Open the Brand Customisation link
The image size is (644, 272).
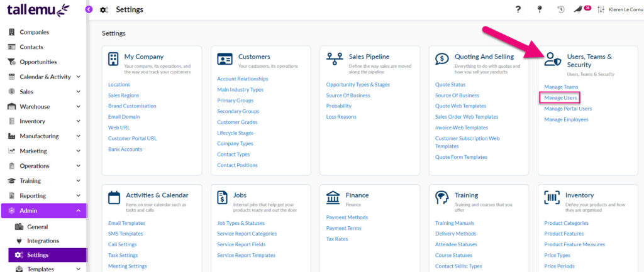(132, 106)
